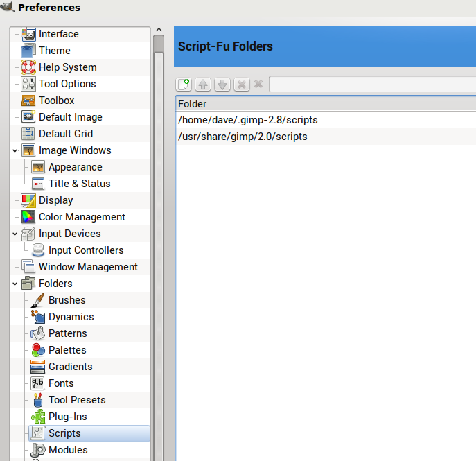Screen dimensions: 476x461
Task: Click the Input Devices icon
Action: click(x=28, y=234)
